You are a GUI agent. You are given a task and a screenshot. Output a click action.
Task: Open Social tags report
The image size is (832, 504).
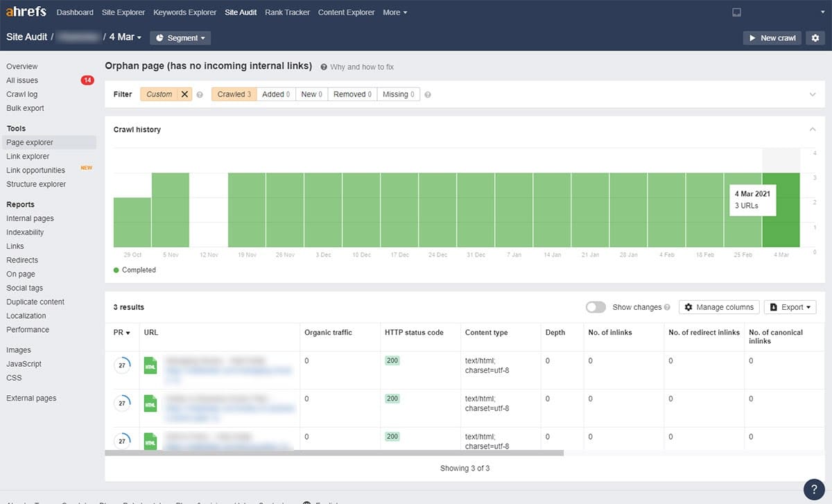click(x=24, y=288)
